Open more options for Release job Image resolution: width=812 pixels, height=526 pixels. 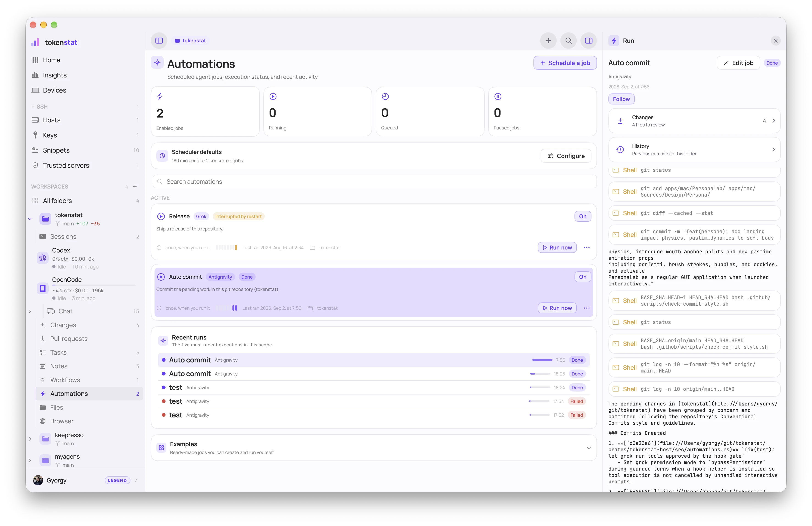[586, 247]
